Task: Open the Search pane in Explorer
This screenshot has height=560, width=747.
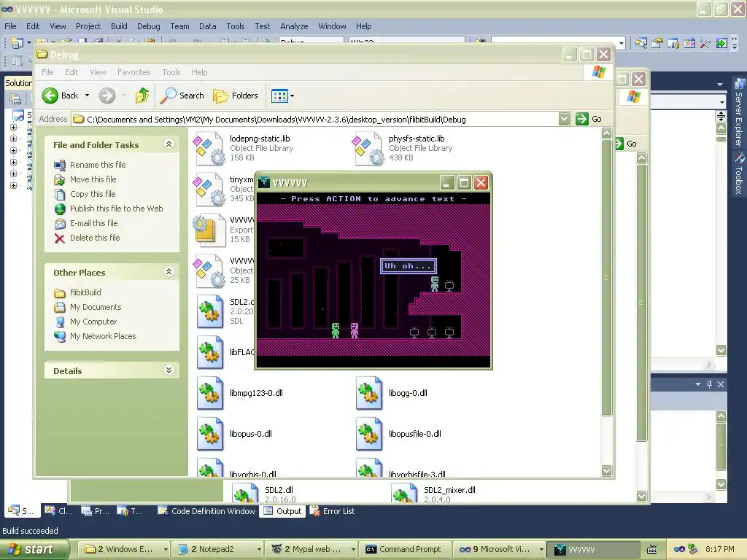Action: tap(182, 96)
